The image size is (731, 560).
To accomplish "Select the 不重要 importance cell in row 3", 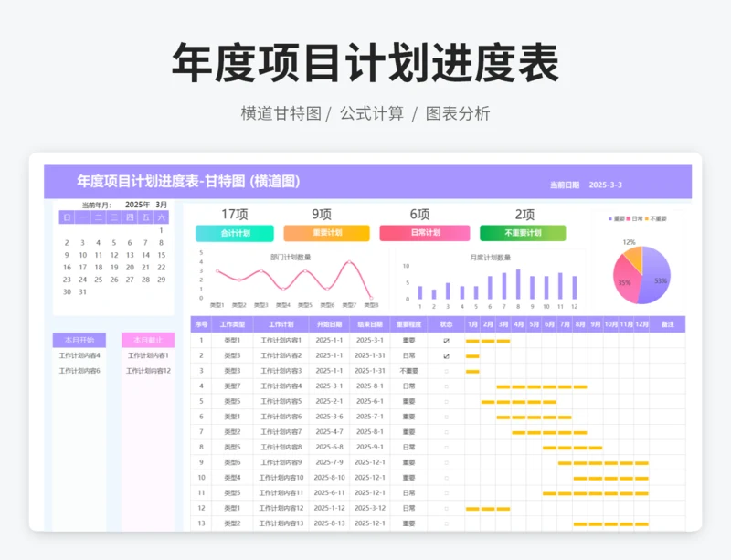I will 408,371.
